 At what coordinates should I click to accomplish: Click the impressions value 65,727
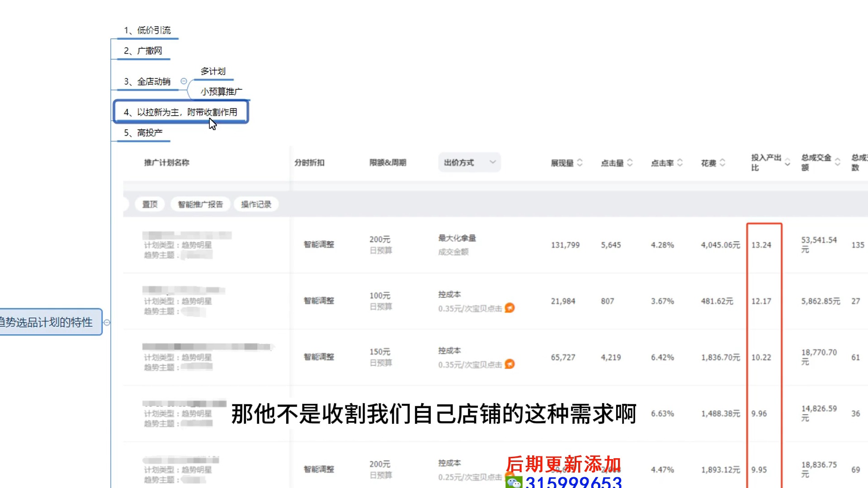[563, 357]
